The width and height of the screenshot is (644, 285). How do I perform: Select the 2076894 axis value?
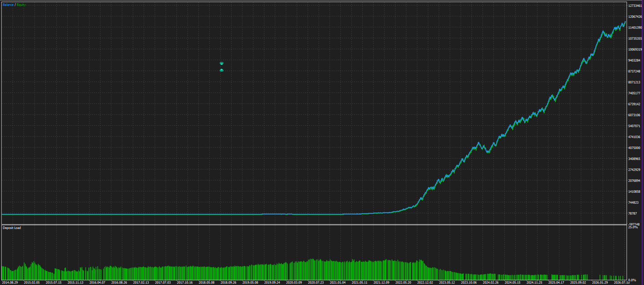[634, 181]
